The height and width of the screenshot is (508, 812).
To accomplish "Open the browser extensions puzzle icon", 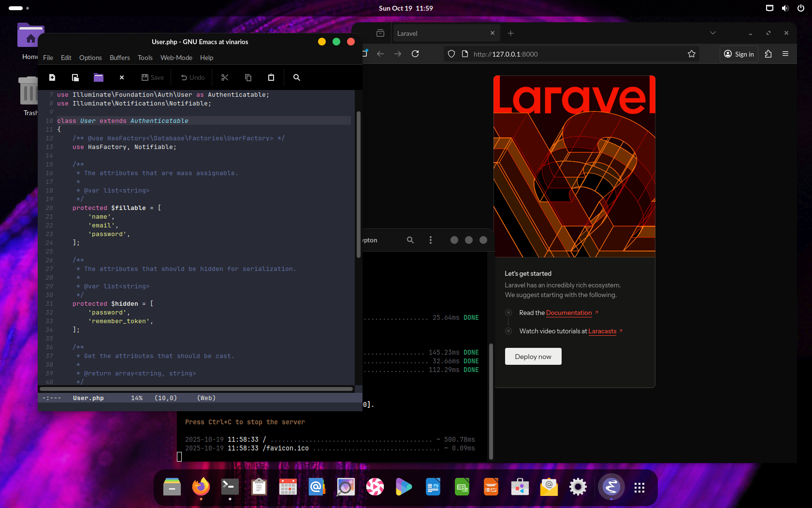I will [768, 54].
